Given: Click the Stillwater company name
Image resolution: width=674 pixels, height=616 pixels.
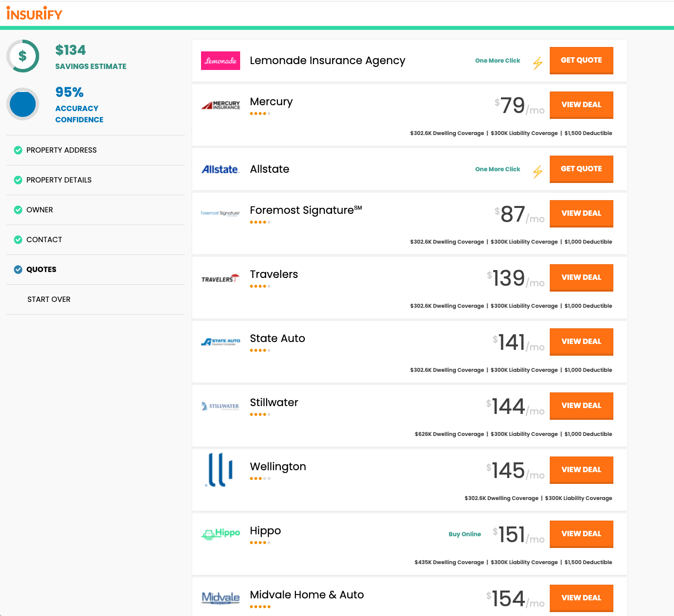Looking at the screenshot, I should 274,403.
